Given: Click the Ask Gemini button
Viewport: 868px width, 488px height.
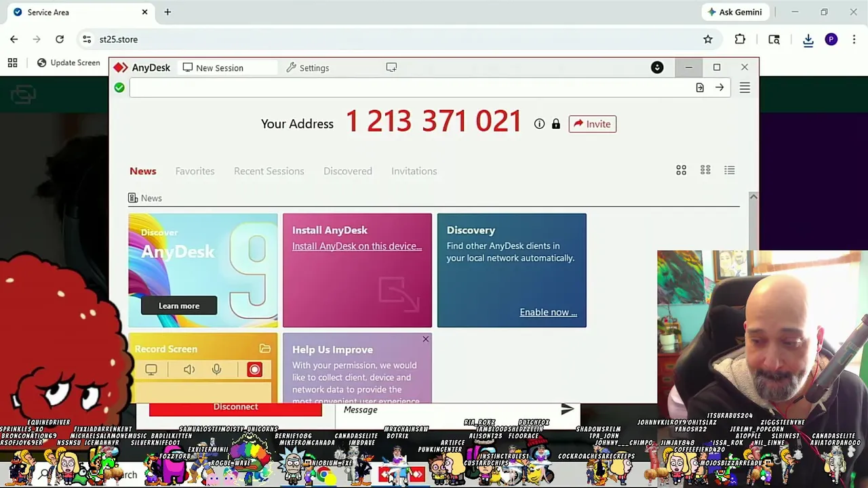Looking at the screenshot, I should [734, 12].
